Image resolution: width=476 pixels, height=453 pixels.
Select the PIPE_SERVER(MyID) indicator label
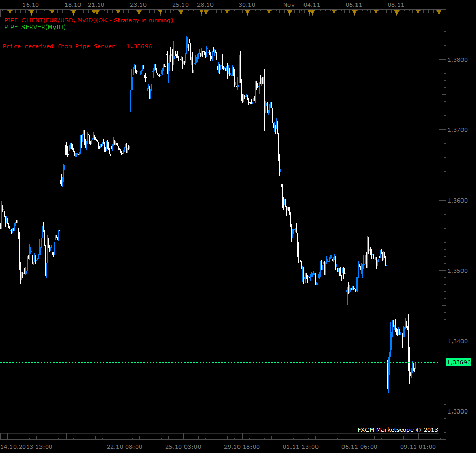coord(35,27)
